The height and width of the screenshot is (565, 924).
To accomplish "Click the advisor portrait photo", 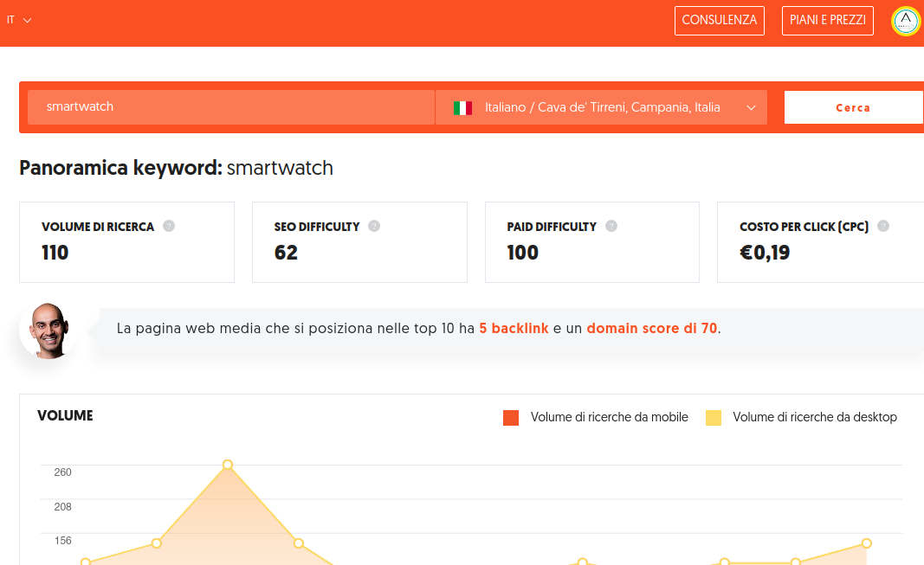I will tap(48, 331).
